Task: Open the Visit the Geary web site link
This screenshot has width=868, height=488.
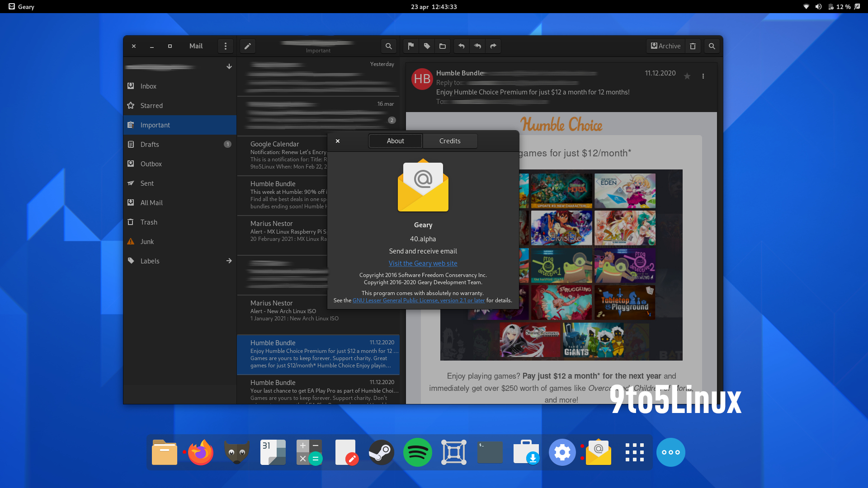Action: (423, 263)
